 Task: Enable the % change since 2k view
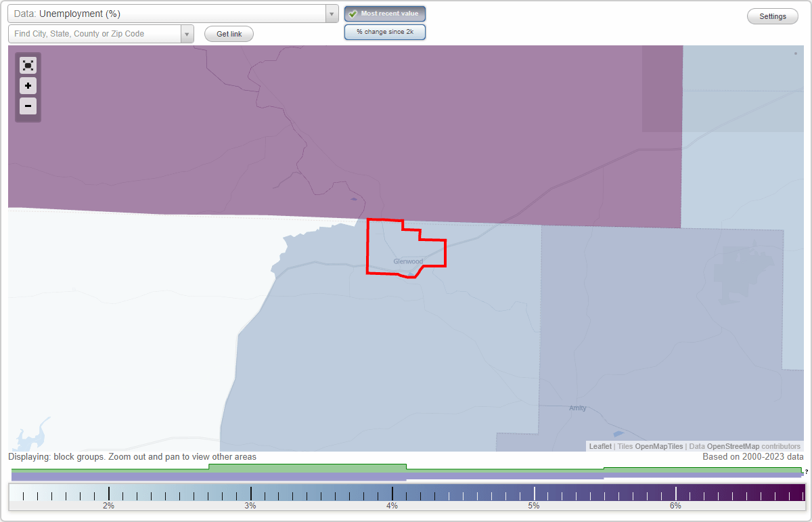point(385,32)
